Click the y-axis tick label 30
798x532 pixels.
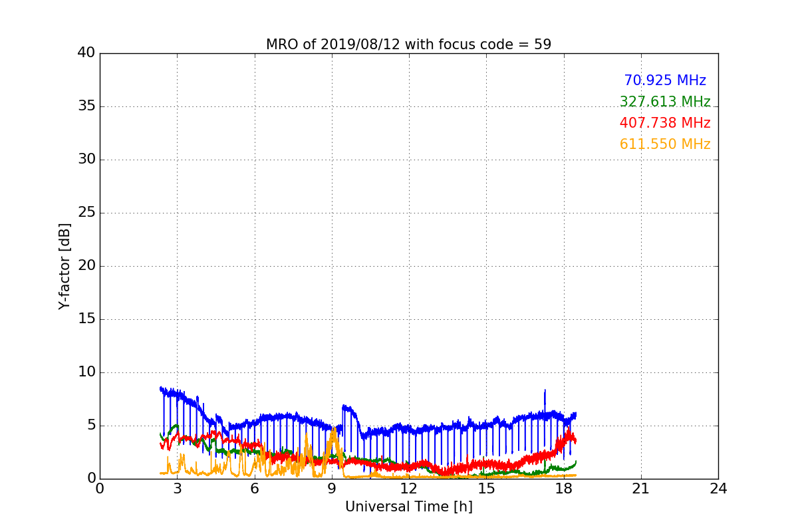point(86,160)
